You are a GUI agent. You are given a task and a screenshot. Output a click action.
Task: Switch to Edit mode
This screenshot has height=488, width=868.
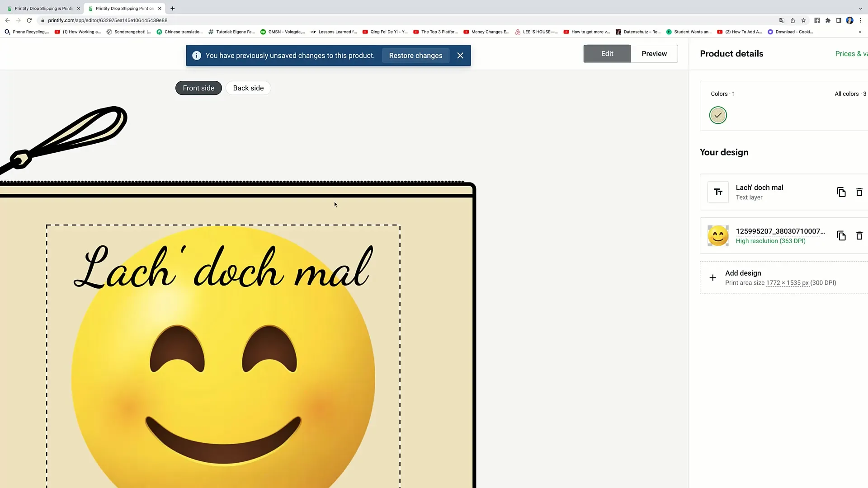607,53
